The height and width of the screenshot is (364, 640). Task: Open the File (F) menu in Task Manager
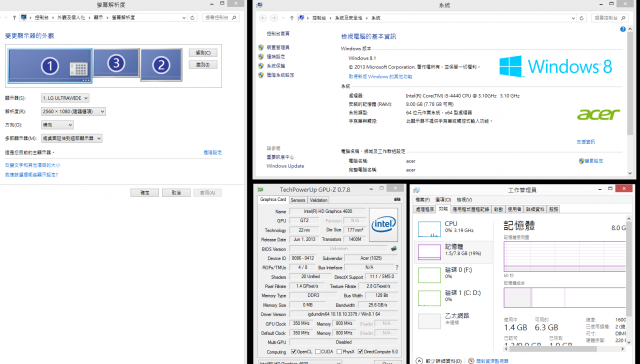click(x=422, y=200)
